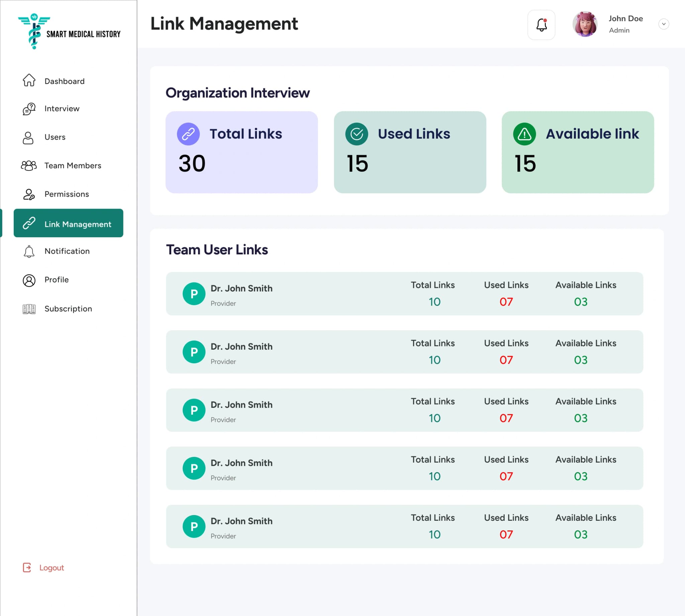Open the Permissions page label
This screenshot has width=685, height=616.
(x=67, y=194)
